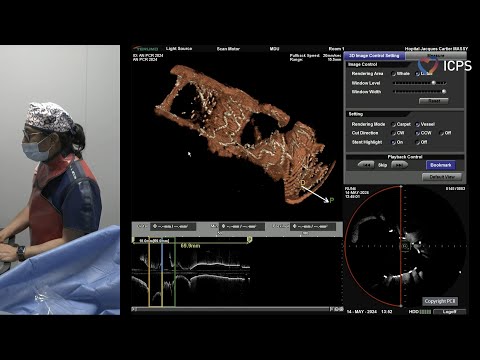Click the green marker line in longitudinal view
480x360 pixels.
pyautogui.click(x=175, y=273)
